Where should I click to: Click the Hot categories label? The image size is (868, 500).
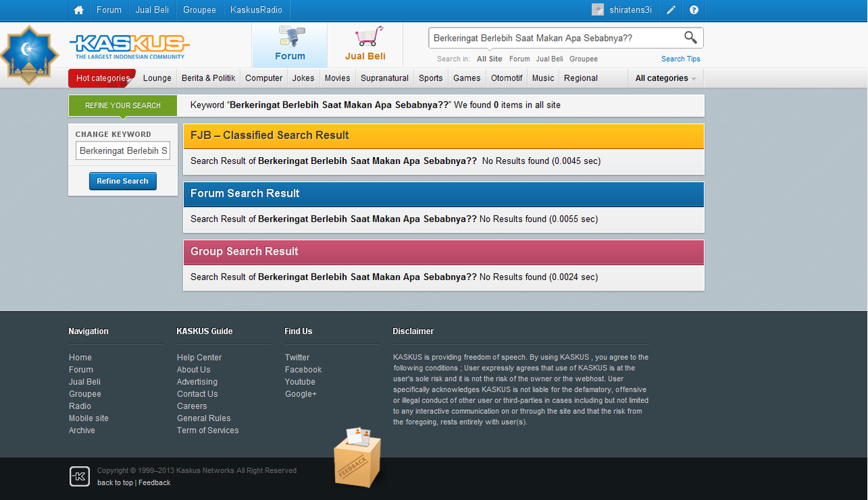point(102,78)
